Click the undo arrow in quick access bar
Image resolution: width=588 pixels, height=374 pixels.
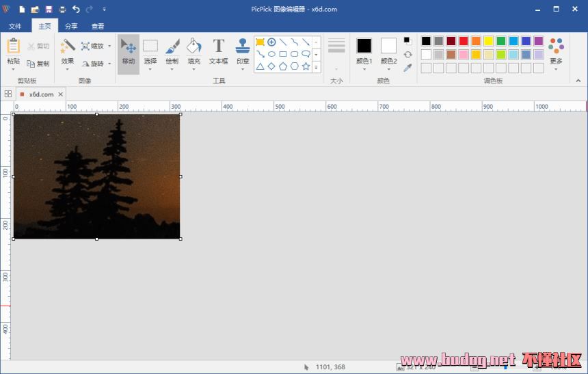pyautogui.click(x=76, y=10)
